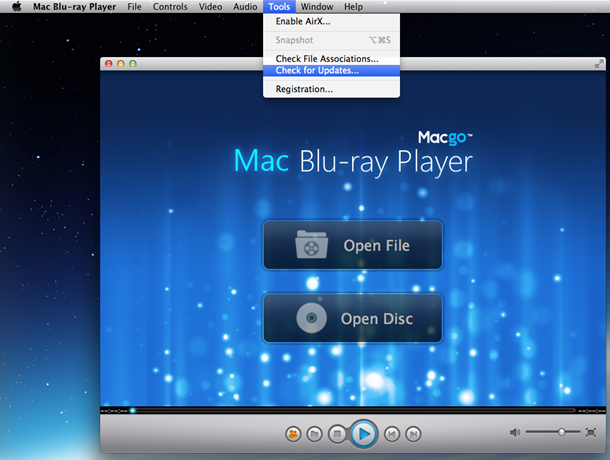Click the playback progress bar

(340, 410)
